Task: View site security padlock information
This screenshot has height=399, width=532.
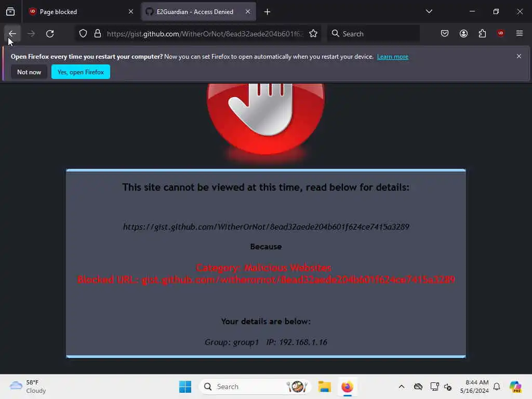Action: (x=98, y=34)
